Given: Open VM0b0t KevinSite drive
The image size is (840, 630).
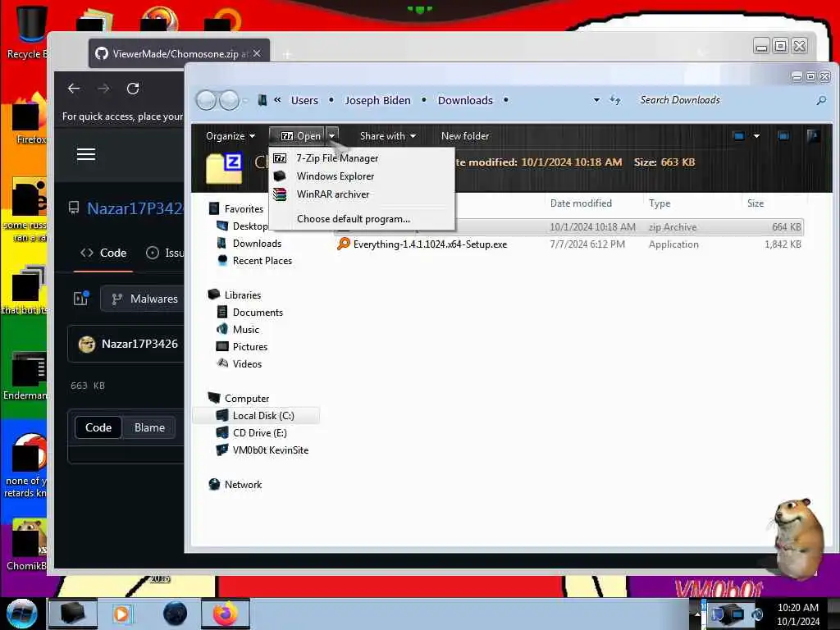Looking at the screenshot, I should (x=271, y=450).
